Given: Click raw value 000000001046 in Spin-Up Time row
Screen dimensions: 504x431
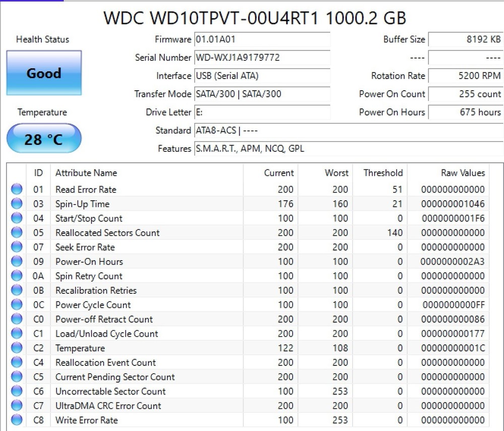Looking at the screenshot, I should 453,204.
